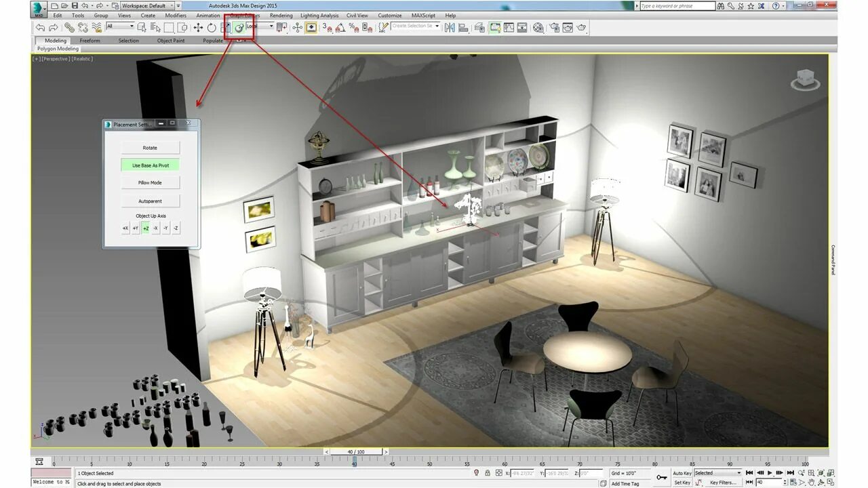Click the Use Pivot Point Center icon
Image resolution: width=868 pixels, height=488 pixels.
pos(281,28)
